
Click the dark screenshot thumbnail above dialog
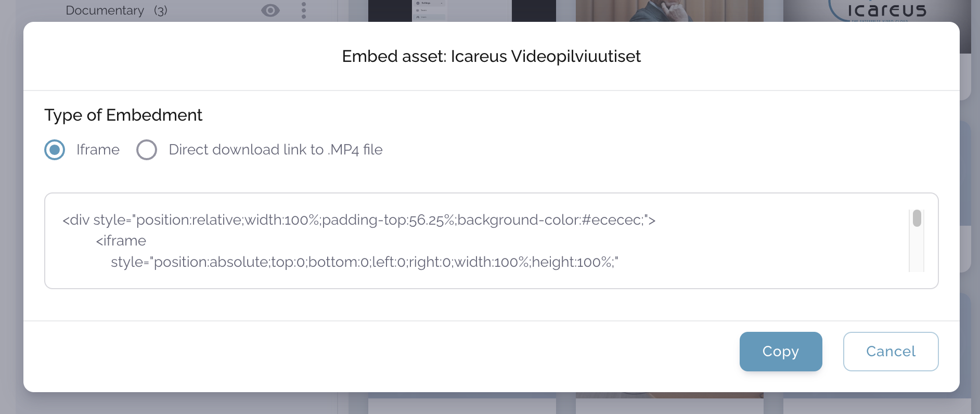[462, 10]
